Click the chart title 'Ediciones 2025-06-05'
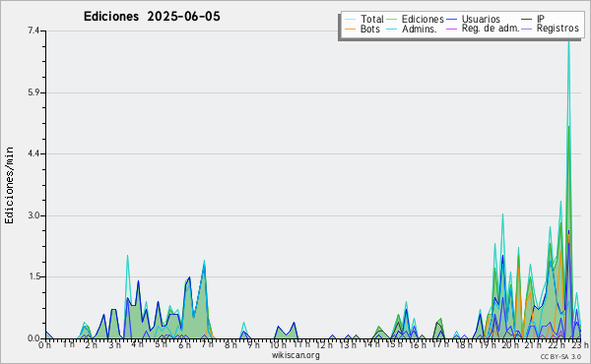Screen dimensions: 591x364 [x=152, y=17]
